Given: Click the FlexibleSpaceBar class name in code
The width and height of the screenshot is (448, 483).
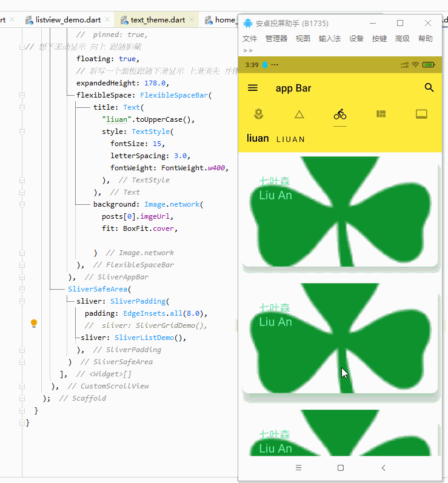Looking at the screenshot, I should coord(174,95).
